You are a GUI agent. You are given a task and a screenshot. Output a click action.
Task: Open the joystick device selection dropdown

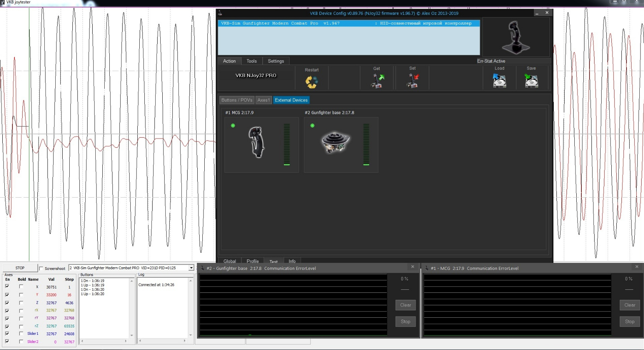[191, 268]
